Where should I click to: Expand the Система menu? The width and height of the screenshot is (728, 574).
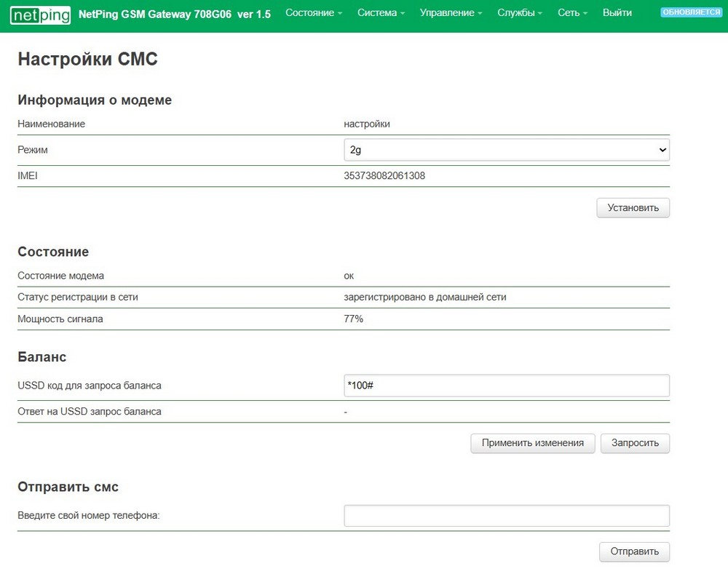(x=381, y=13)
